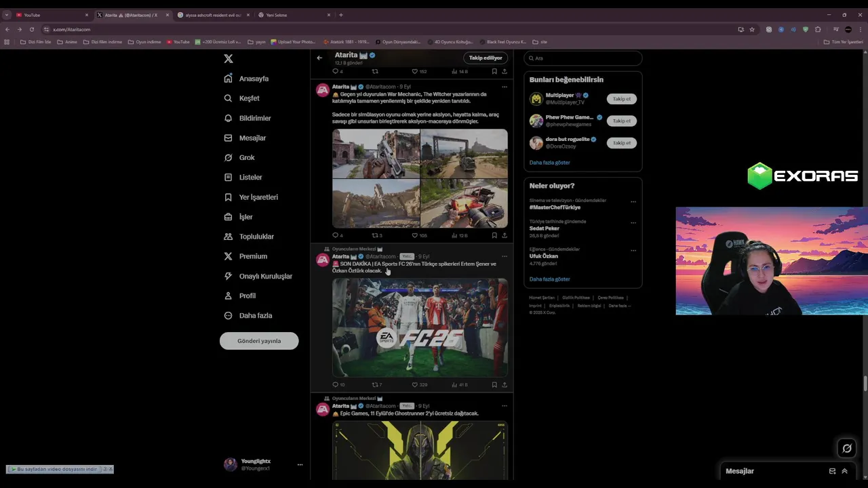This screenshot has height=488, width=868.
Task: Switch to the YouTube browser tab
Action: [51, 15]
